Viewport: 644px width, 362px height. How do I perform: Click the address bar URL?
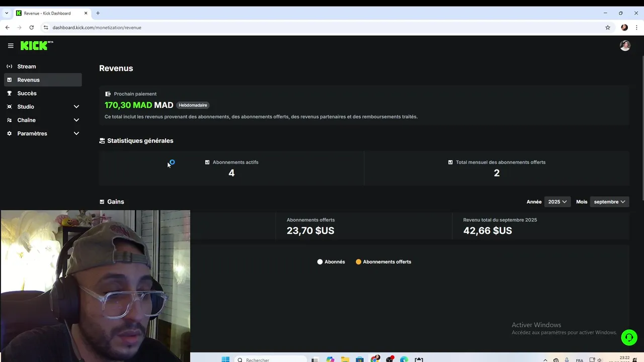[x=97, y=28]
